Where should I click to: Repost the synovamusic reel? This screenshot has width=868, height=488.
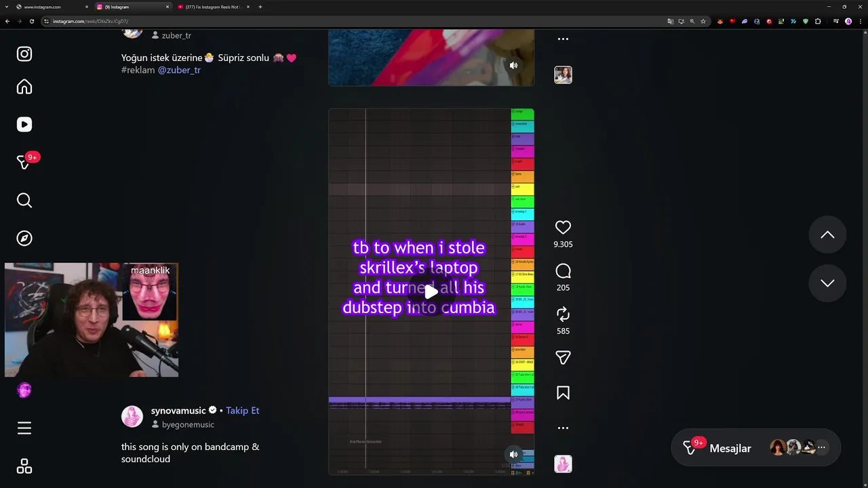[563, 314]
